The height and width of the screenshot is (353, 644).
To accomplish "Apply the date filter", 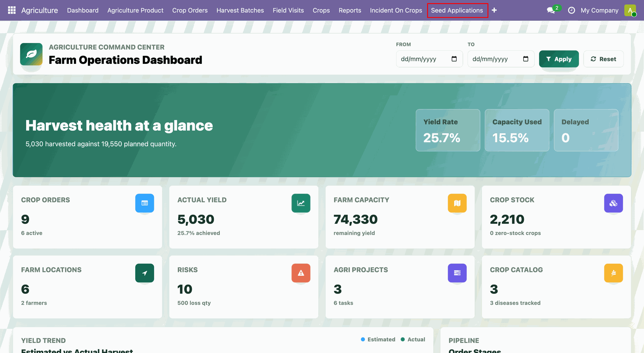I will (559, 59).
